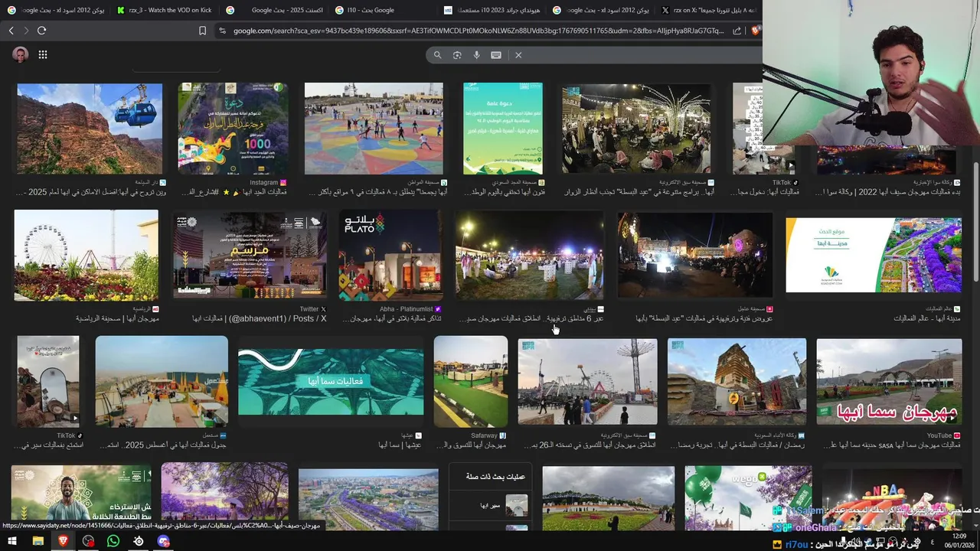This screenshot has height=551, width=980.
Task: Click the 'عمليات بحث ذات صلة' heading
Action: point(495,477)
